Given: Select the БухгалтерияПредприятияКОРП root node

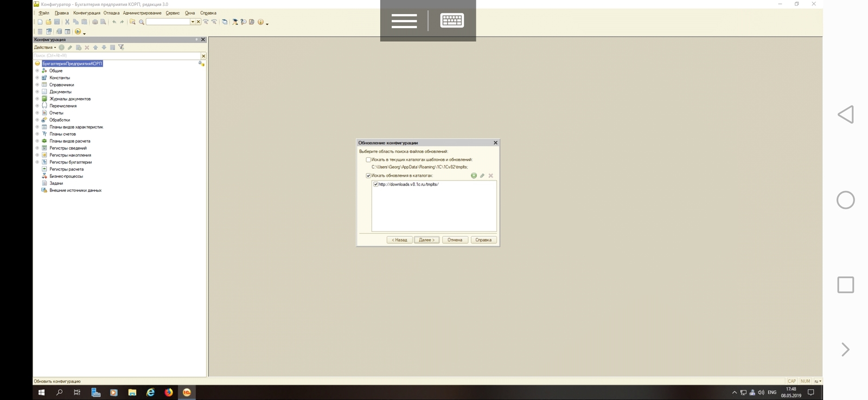Looking at the screenshot, I should pyautogui.click(x=72, y=64).
